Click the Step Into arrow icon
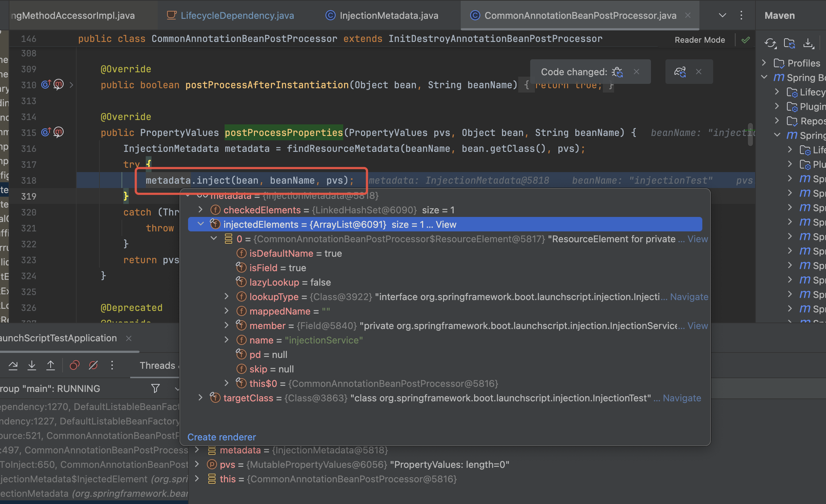 [32, 366]
